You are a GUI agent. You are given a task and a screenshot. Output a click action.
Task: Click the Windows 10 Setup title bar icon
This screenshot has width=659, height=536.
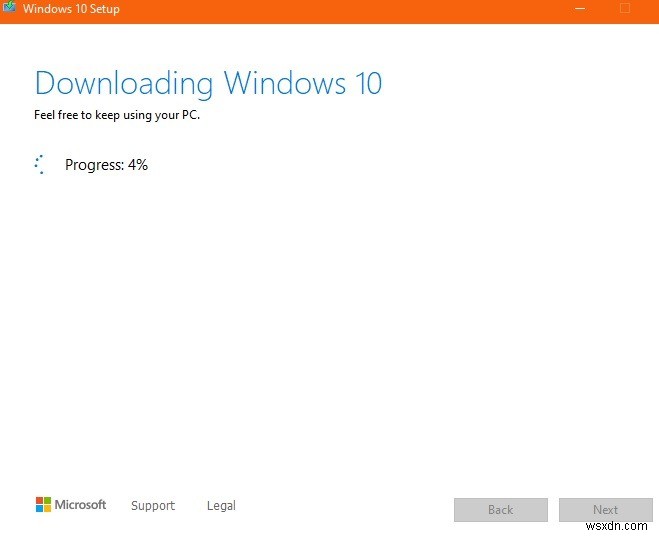click(9, 7)
